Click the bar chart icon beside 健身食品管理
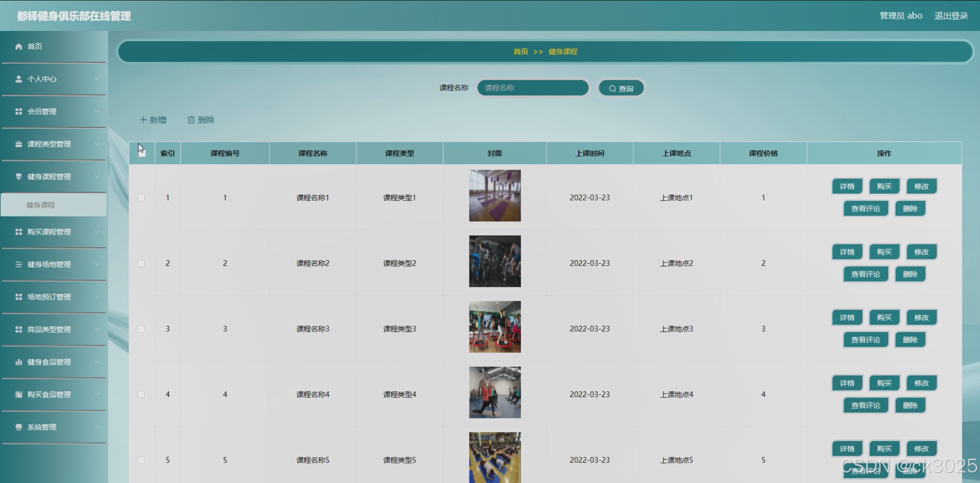Image resolution: width=980 pixels, height=483 pixels. 19,362
